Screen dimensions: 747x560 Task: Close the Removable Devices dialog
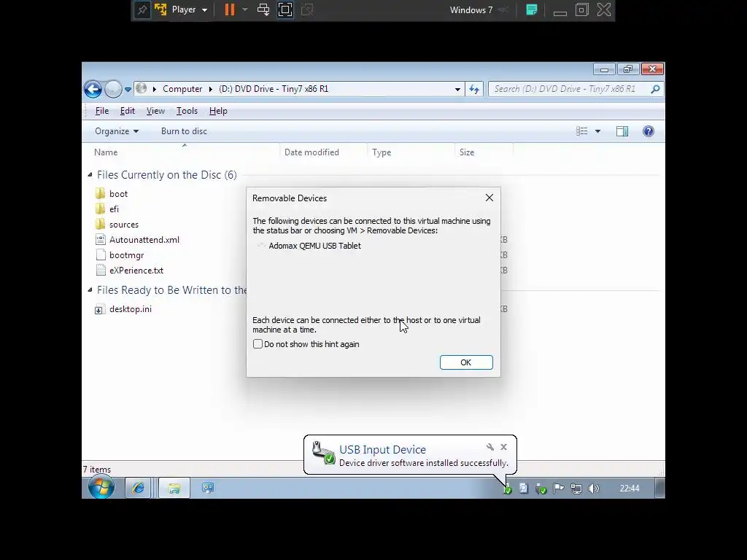[489, 198]
